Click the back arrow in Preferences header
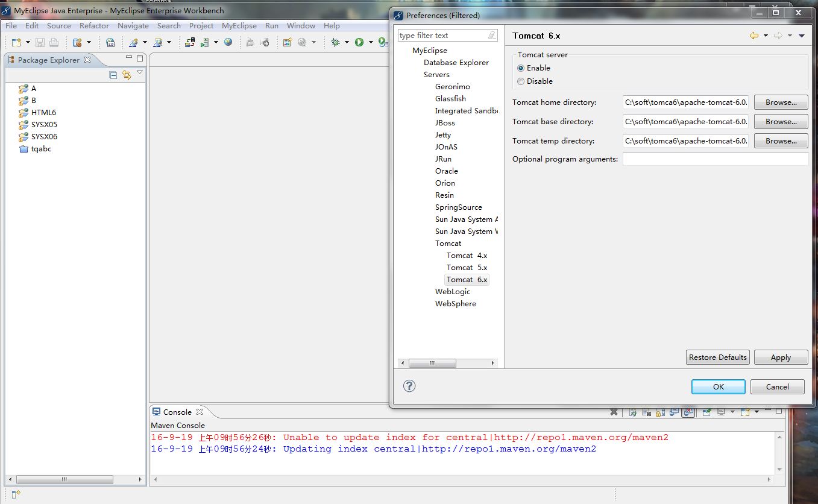 [754, 36]
